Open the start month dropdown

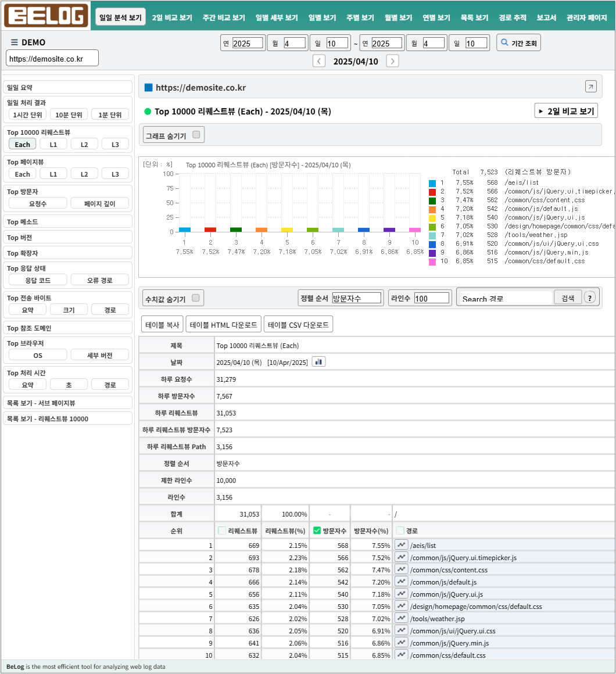295,43
